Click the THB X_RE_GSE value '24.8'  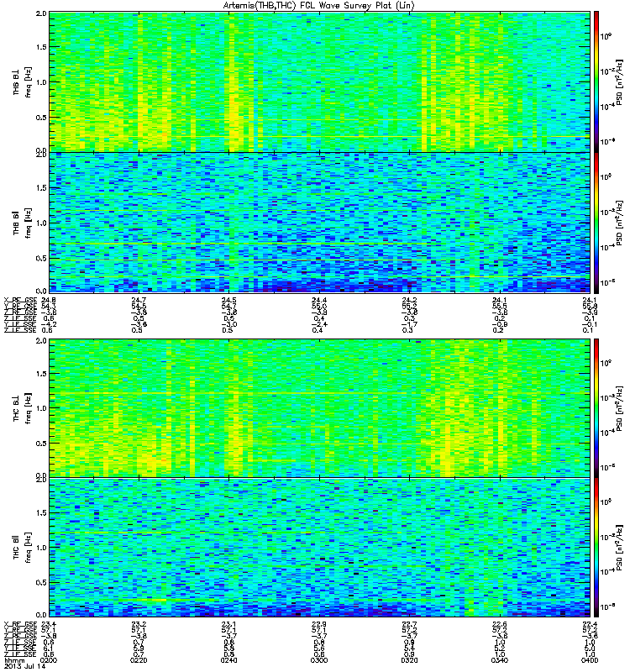point(49,300)
